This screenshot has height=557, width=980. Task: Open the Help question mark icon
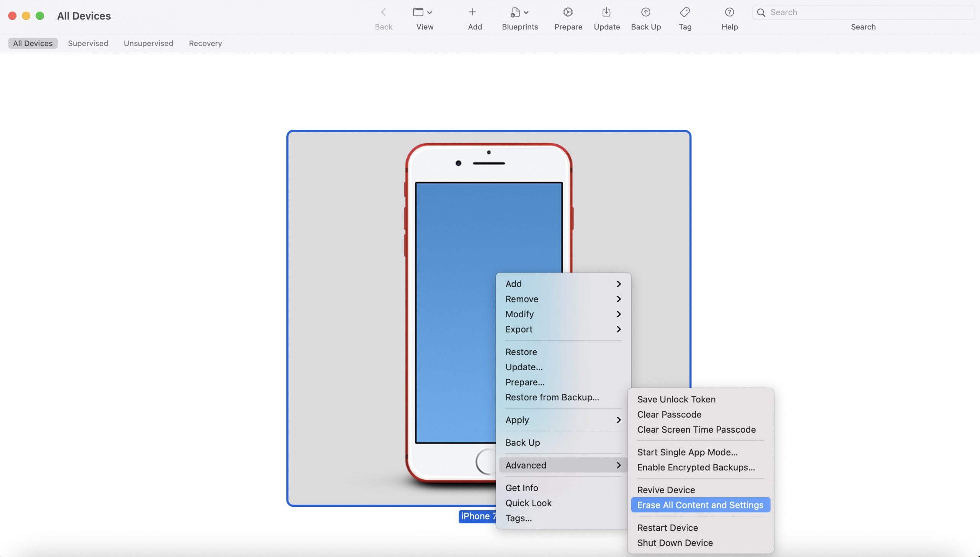[730, 12]
